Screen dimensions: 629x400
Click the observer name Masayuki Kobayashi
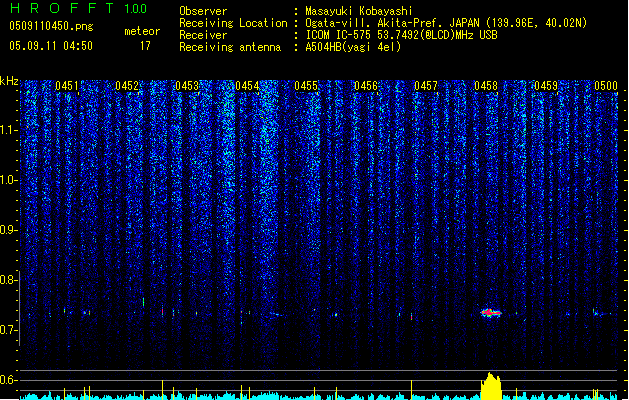359,11
